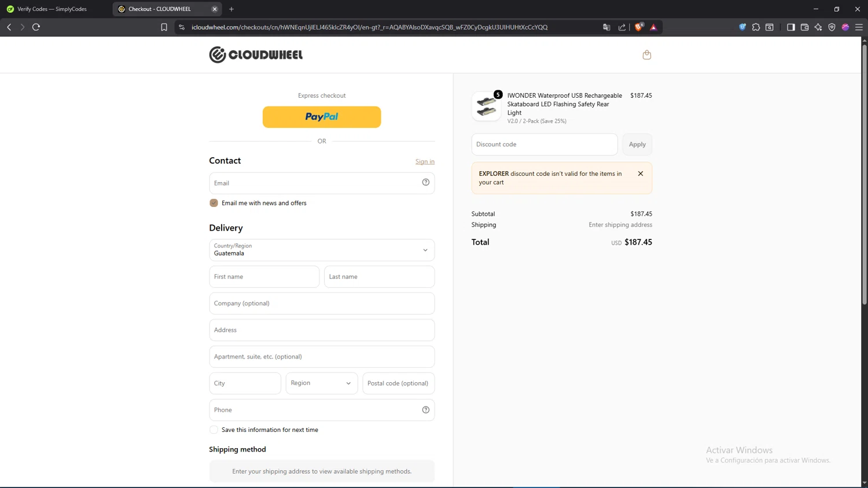
Task: Open Brave Wallet
Action: click(x=804, y=27)
